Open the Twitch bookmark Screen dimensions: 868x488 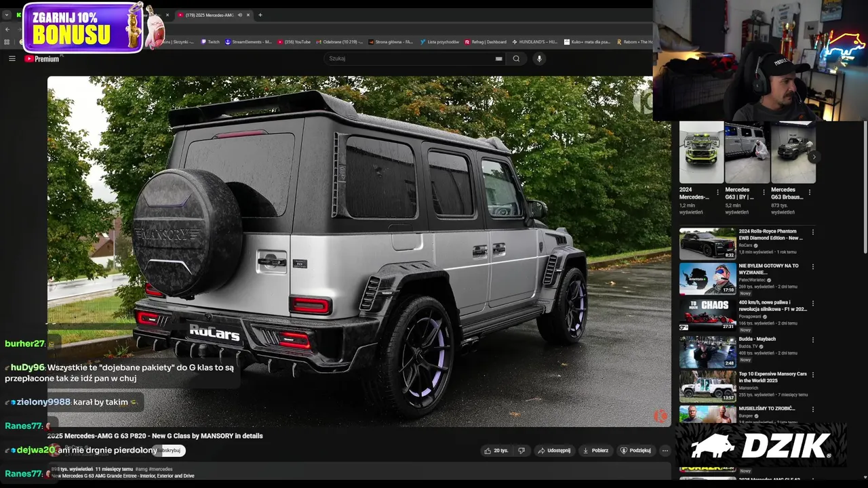(210, 42)
